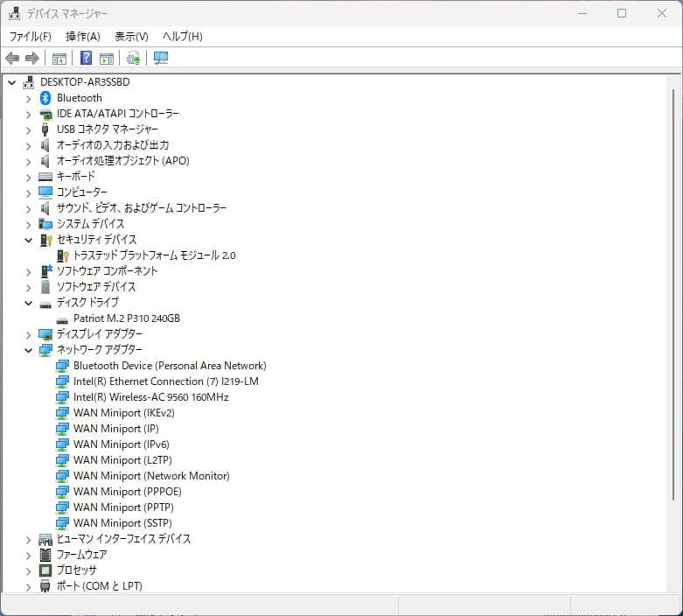Click the キーボード keyboard icon
The width and height of the screenshot is (683, 616).
pyautogui.click(x=45, y=177)
